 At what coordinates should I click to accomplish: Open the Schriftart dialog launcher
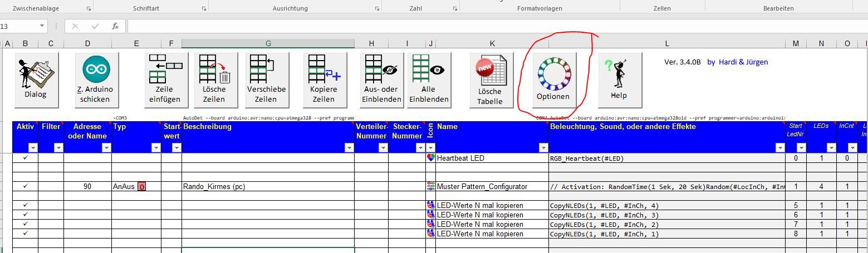pyautogui.click(x=204, y=9)
